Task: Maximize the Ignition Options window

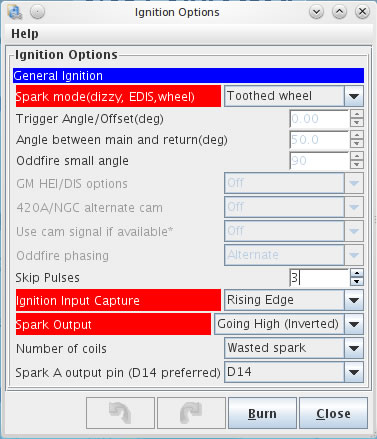Action: 339,12
